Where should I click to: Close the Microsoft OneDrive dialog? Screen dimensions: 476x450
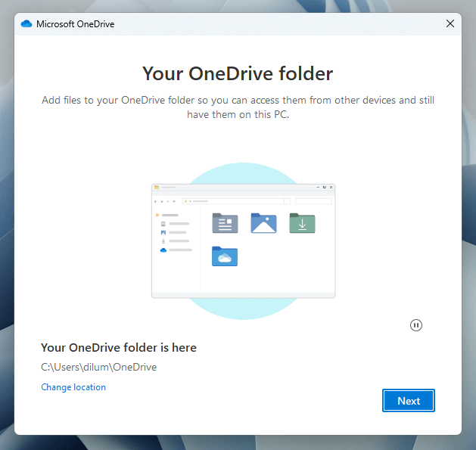(450, 23)
